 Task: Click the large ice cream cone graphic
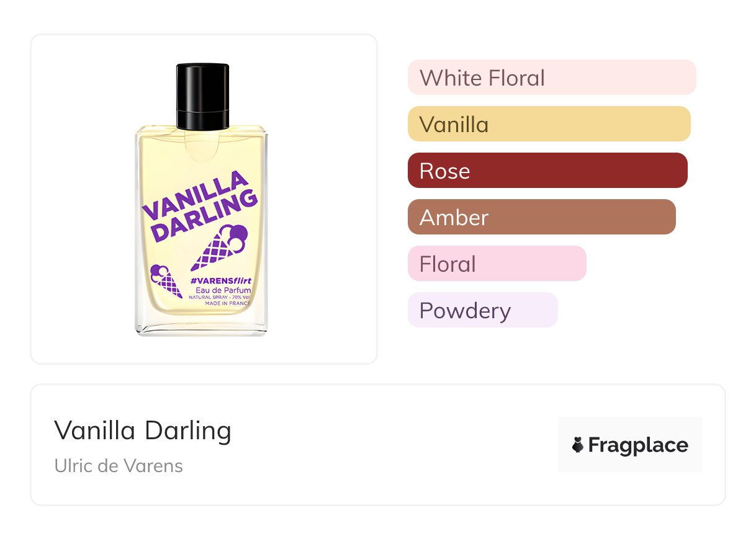click(x=220, y=246)
